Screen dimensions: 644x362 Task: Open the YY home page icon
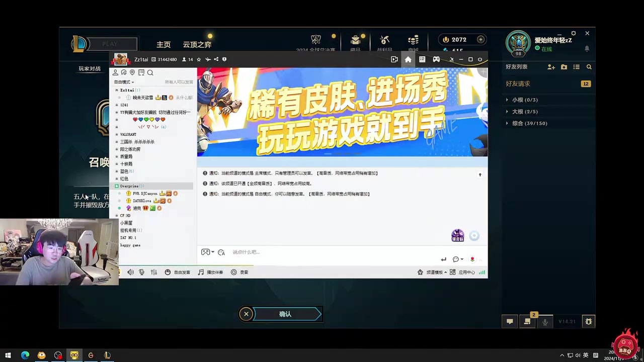[x=408, y=59]
